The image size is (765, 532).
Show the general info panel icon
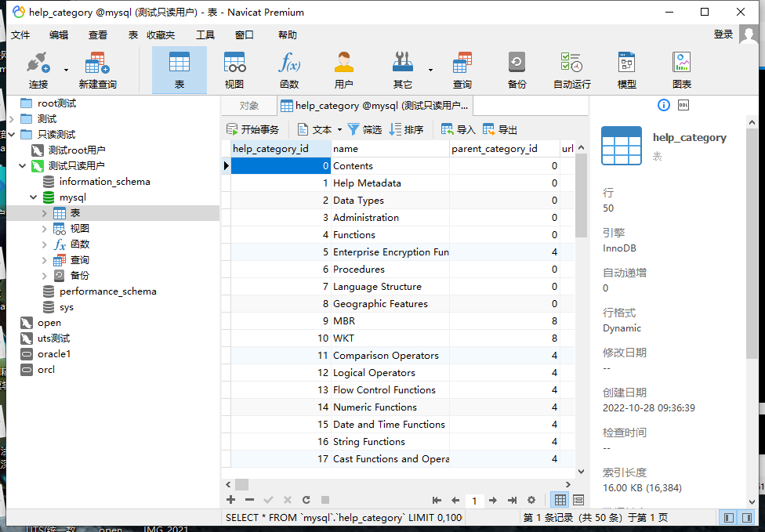(x=664, y=105)
